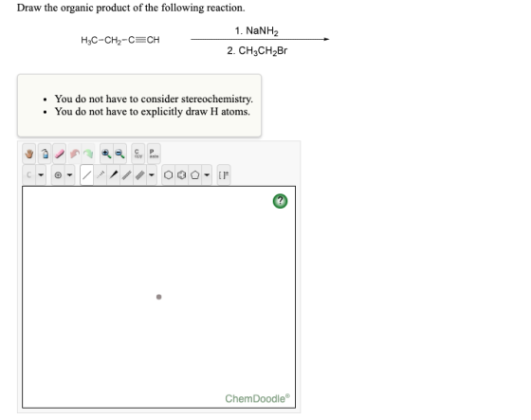This screenshot has height=420, width=531.
Task: Click the Paste button in toolbar
Action: (x=154, y=154)
